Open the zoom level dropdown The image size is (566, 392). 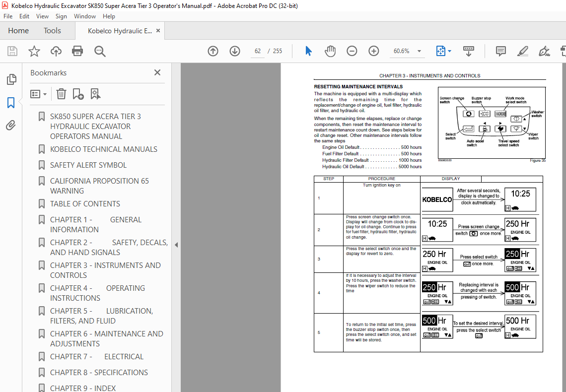419,51
